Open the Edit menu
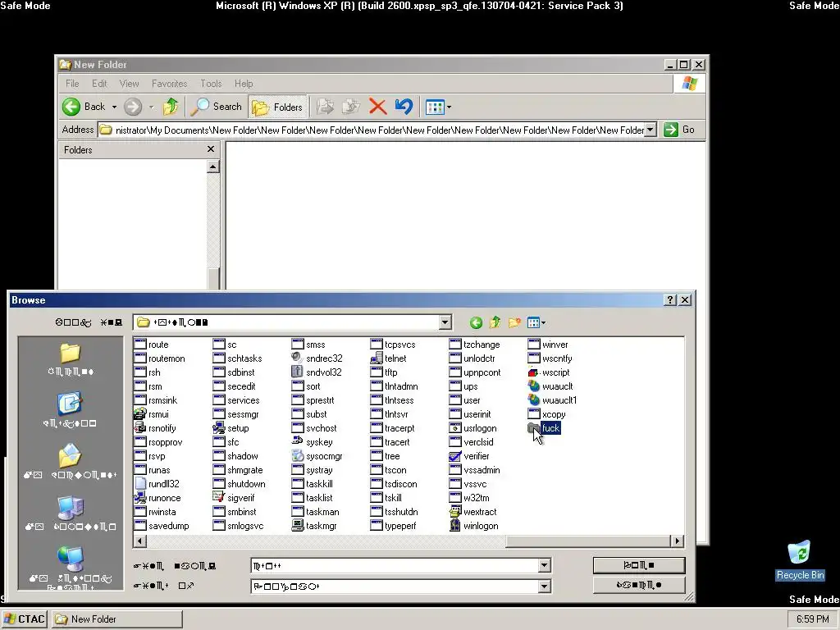The width and height of the screenshot is (840, 630). pos(99,84)
